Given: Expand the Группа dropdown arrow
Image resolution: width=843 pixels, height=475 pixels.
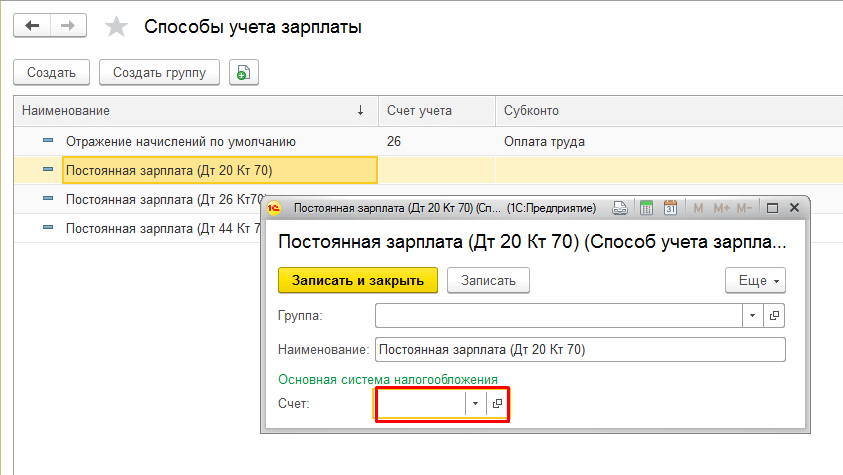Looking at the screenshot, I should 753,315.
